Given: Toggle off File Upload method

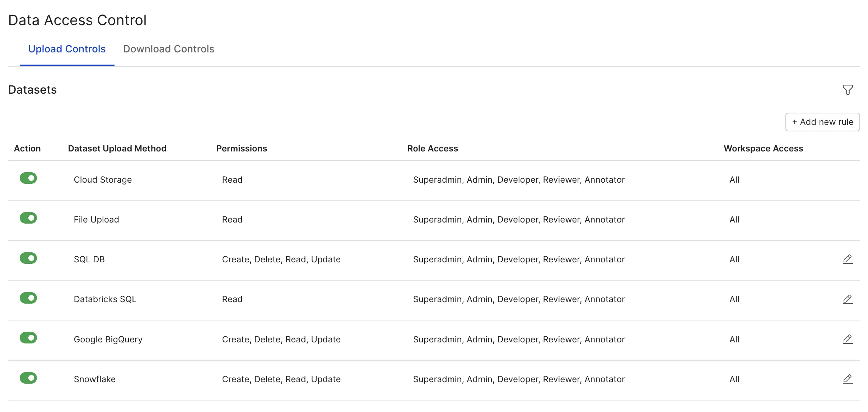Looking at the screenshot, I should tap(28, 218).
